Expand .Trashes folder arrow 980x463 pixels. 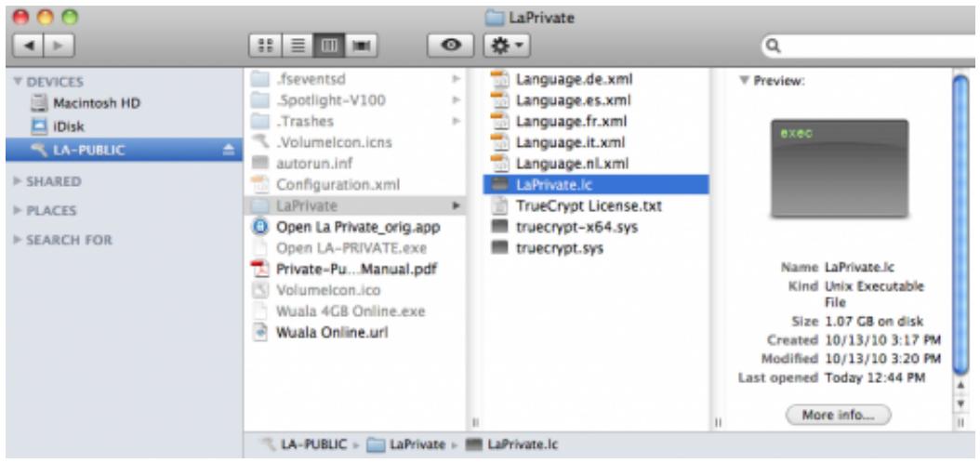click(457, 121)
